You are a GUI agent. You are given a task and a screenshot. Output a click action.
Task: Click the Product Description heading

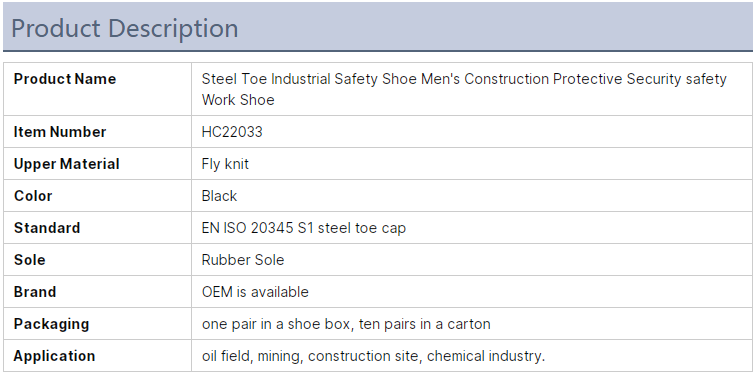(124, 28)
